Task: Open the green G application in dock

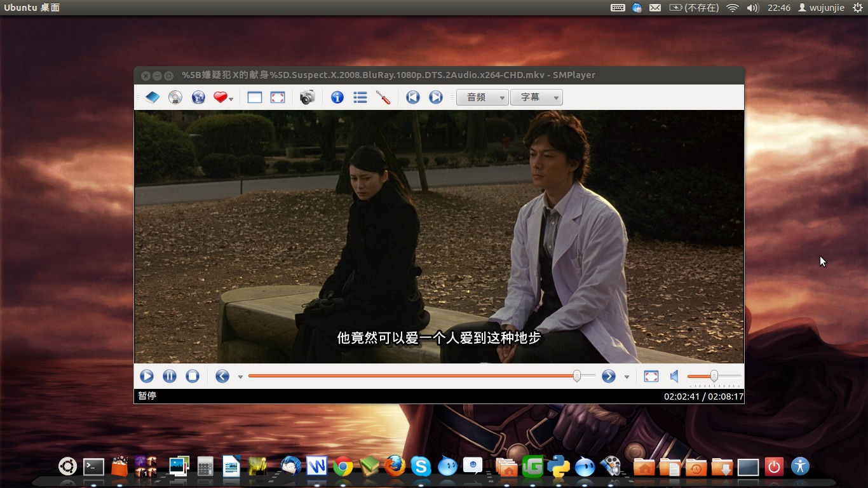Action: tap(532, 467)
